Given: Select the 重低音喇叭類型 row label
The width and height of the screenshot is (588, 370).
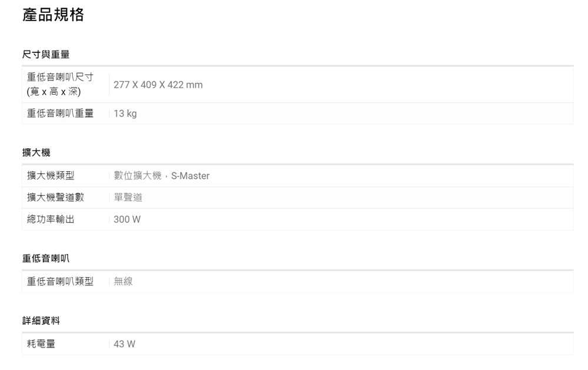Looking at the screenshot, I should (60, 282).
